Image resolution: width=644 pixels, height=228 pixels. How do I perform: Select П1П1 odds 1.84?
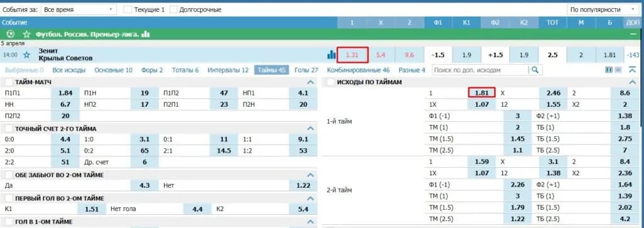click(65, 94)
